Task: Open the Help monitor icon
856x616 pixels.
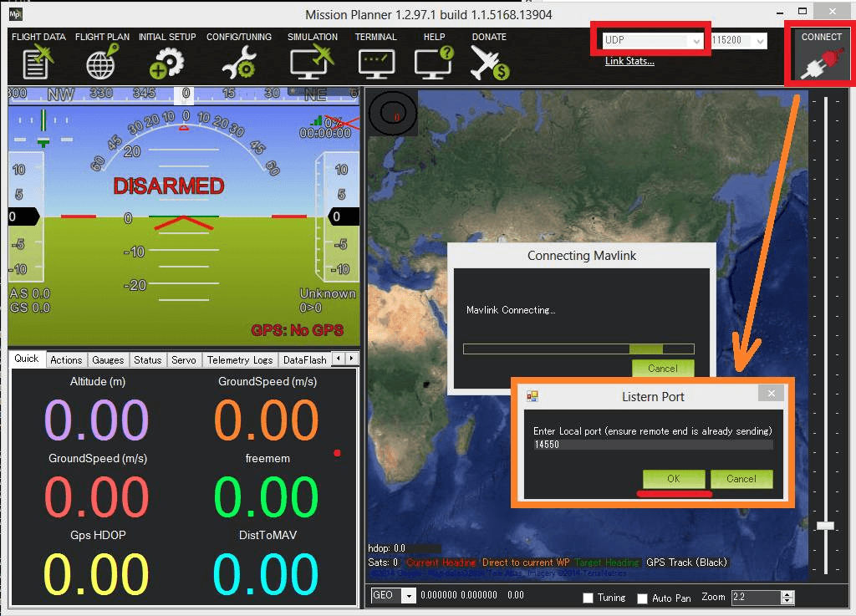Action: click(434, 60)
